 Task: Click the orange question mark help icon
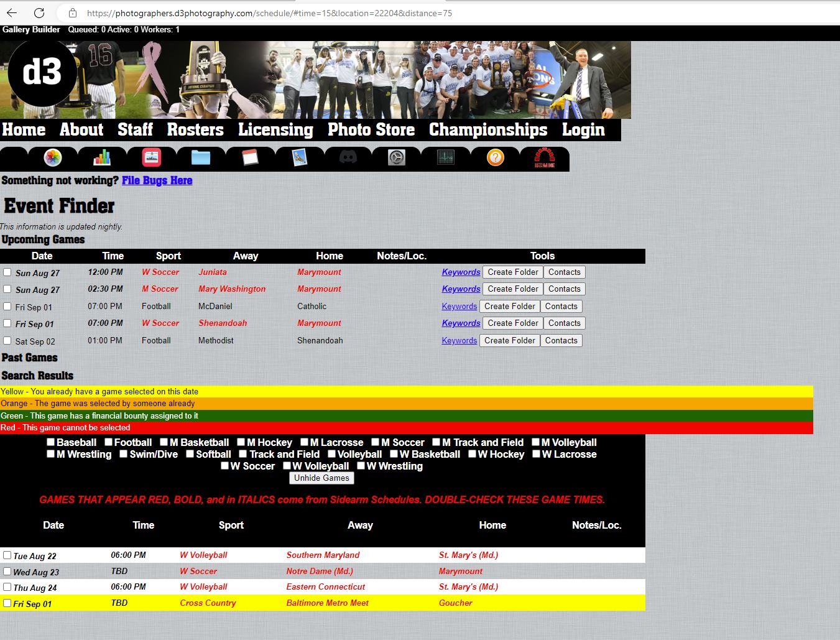[x=495, y=158]
